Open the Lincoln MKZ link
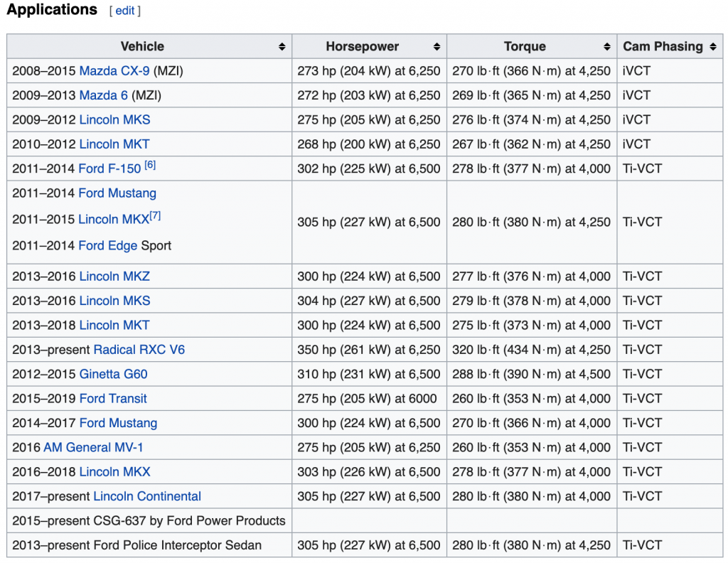This screenshot has height=563, width=728. [x=114, y=277]
